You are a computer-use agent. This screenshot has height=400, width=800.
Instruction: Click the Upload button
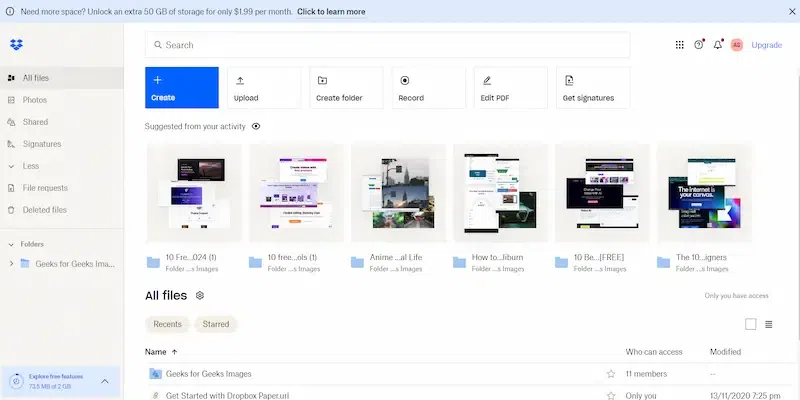[x=264, y=88]
